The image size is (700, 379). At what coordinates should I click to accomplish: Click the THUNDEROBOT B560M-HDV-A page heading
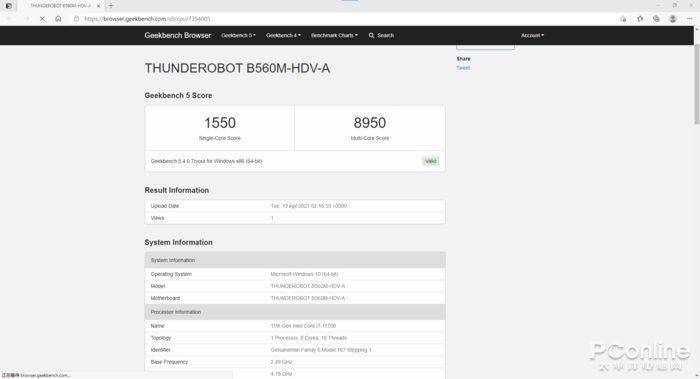pyautogui.click(x=237, y=68)
